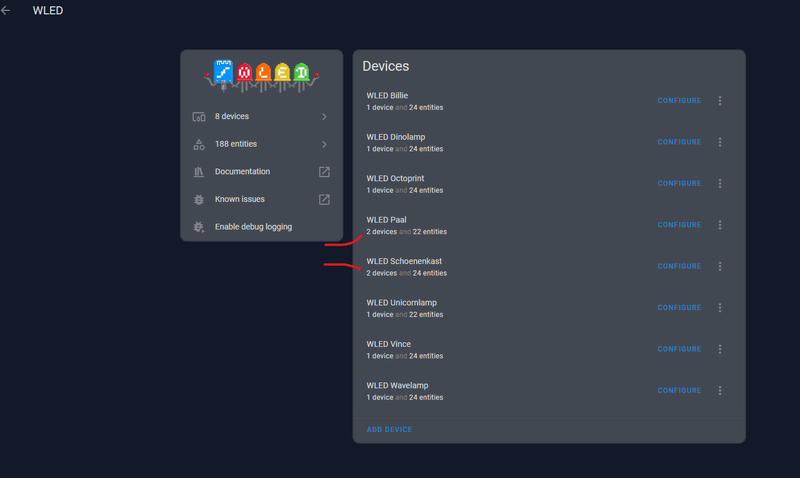The height and width of the screenshot is (478, 800).
Task: Open the Known issues page
Action: click(x=261, y=199)
